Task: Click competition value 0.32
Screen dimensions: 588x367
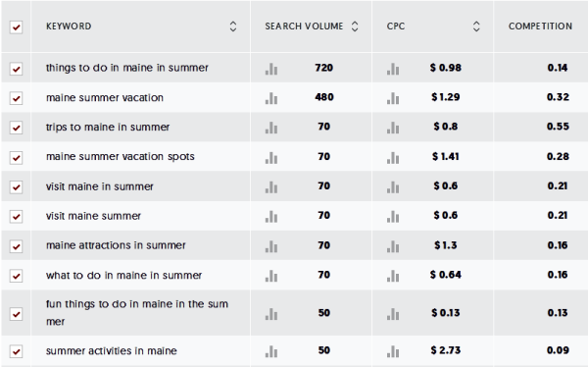Action: 558,97
